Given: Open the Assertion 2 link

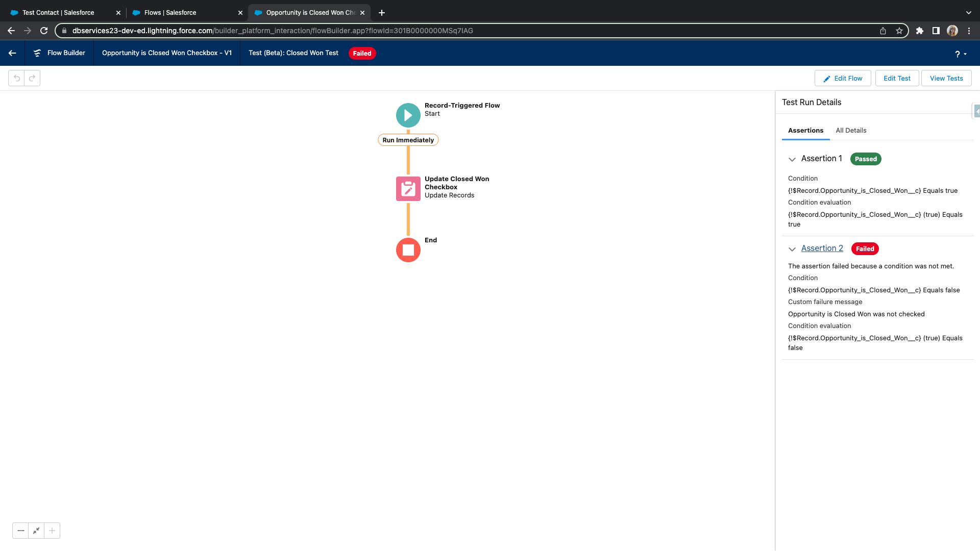Looking at the screenshot, I should coord(822,248).
